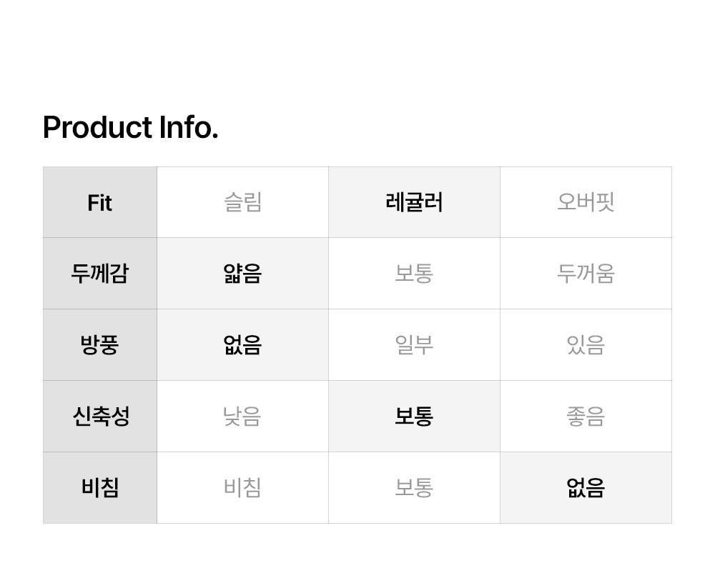Select 없음 in the 방풍 row
715x588 pixels.
[242, 345]
